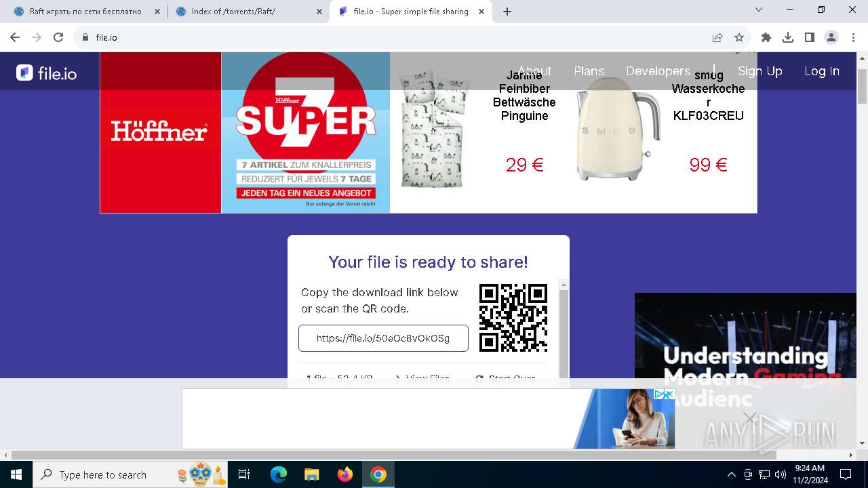This screenshot has height=488, width=868.
Task: Open the About menu item
Action: [x=534, y=71]
